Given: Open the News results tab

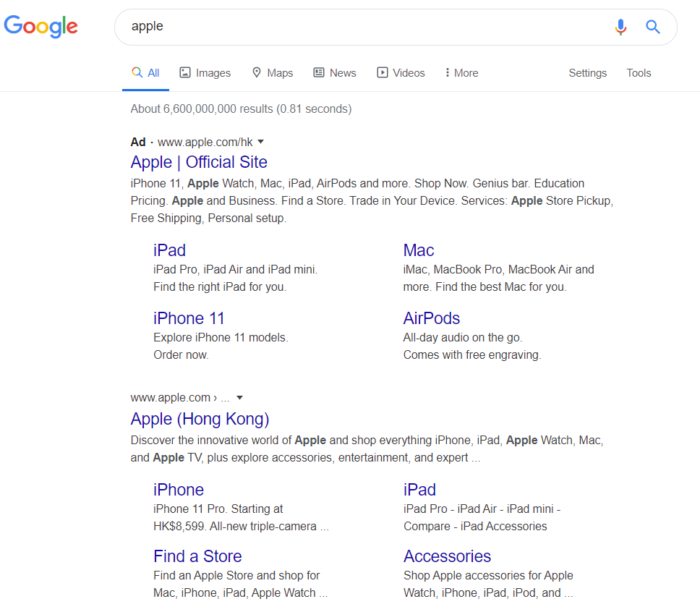Looking at the screenshot, I should pyautogui.click(x=335, y=73).
